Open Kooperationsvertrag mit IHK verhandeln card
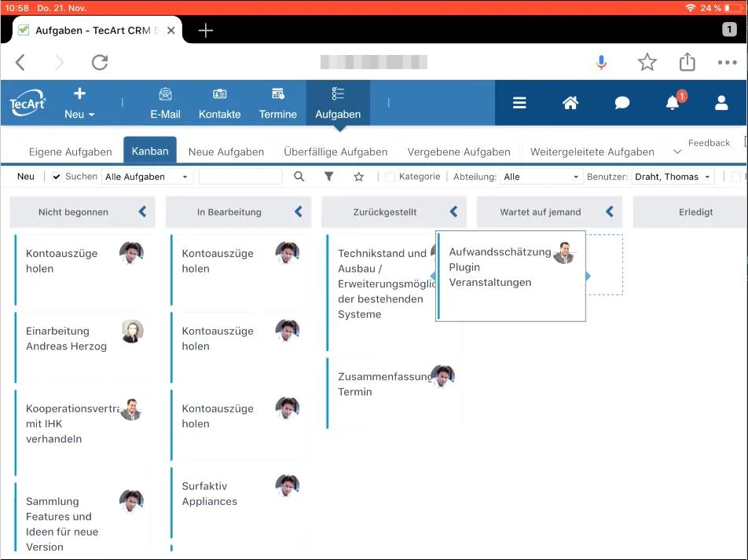 pyautogui.click(x=82, y=432)
